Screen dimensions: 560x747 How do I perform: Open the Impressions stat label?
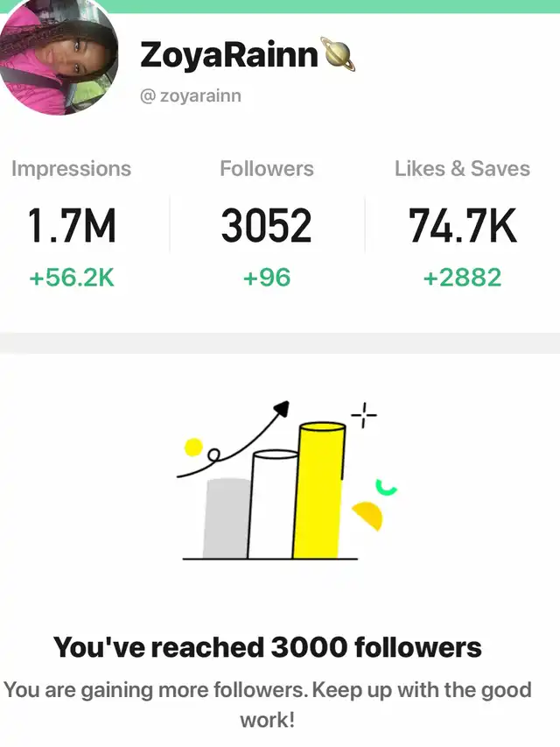(72, 169)
